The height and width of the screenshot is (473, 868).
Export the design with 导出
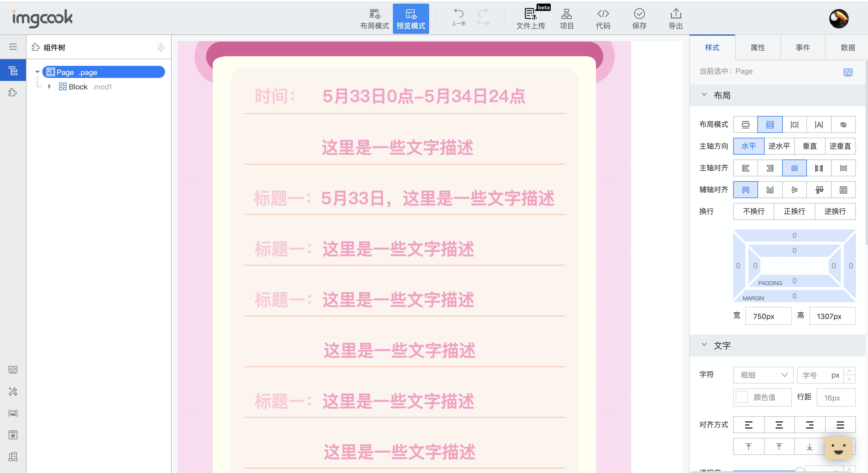[x=675, y=18]
